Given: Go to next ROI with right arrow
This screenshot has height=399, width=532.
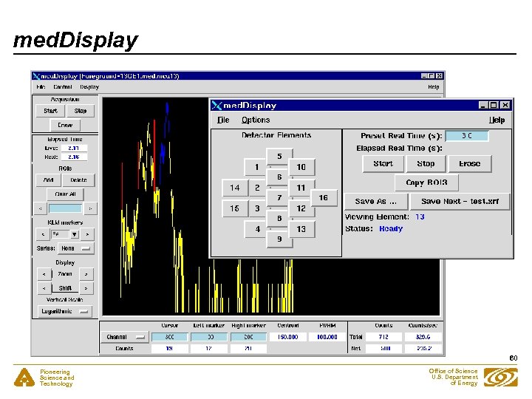Looking at the screenshot, I should click(x=90, y=208).
